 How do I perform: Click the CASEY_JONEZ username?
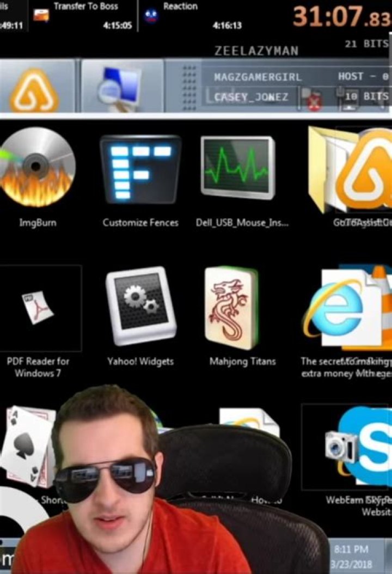[x=251, y=97]
